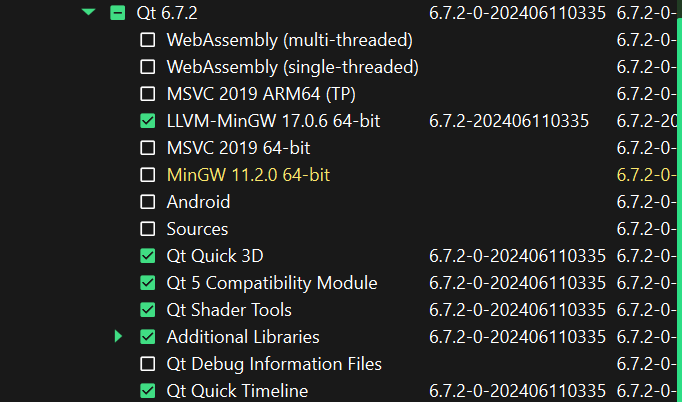Uncheck Qt Quick Timeline checkbox

[x=148, y=391]
